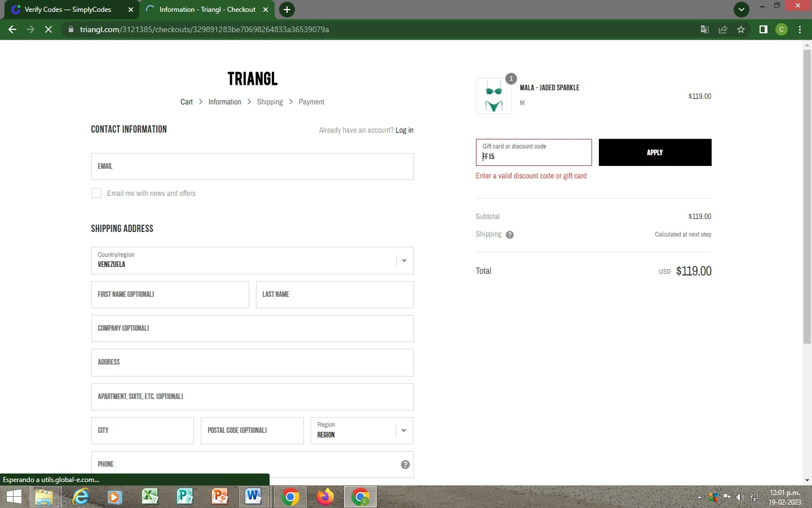Image resolution: width=812 pixels, height=508 pixels.
Task: Click the browser address bar URL
Action: [204, 29]
